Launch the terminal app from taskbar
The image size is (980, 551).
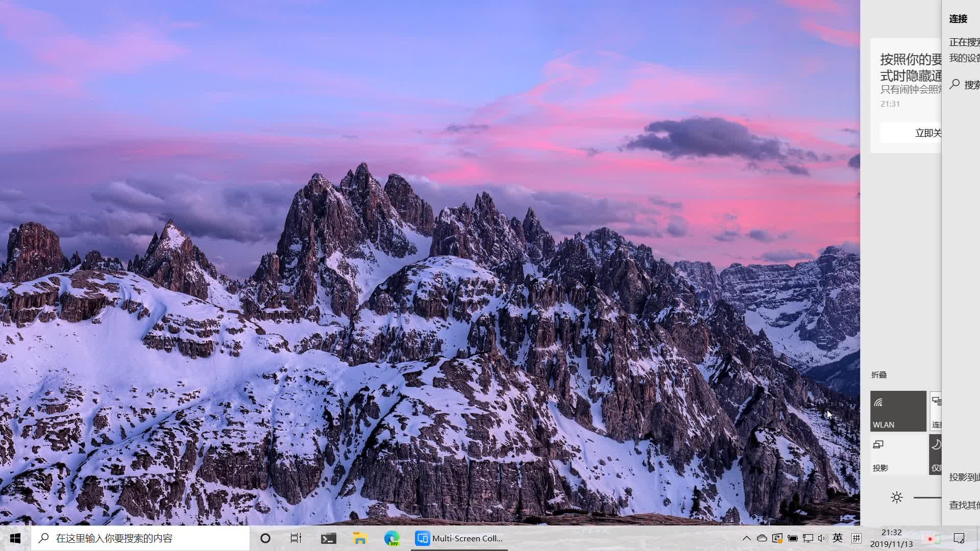pos(328,538)
